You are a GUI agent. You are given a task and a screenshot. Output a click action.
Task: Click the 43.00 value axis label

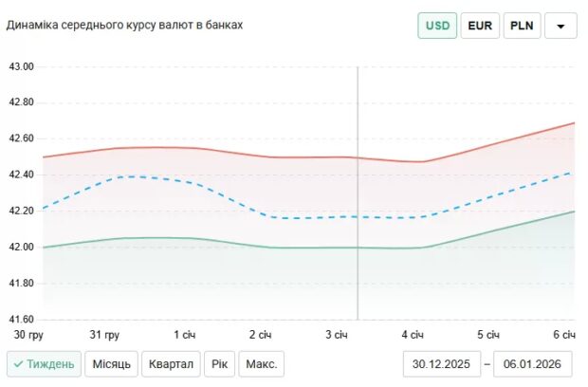[21, 67]
